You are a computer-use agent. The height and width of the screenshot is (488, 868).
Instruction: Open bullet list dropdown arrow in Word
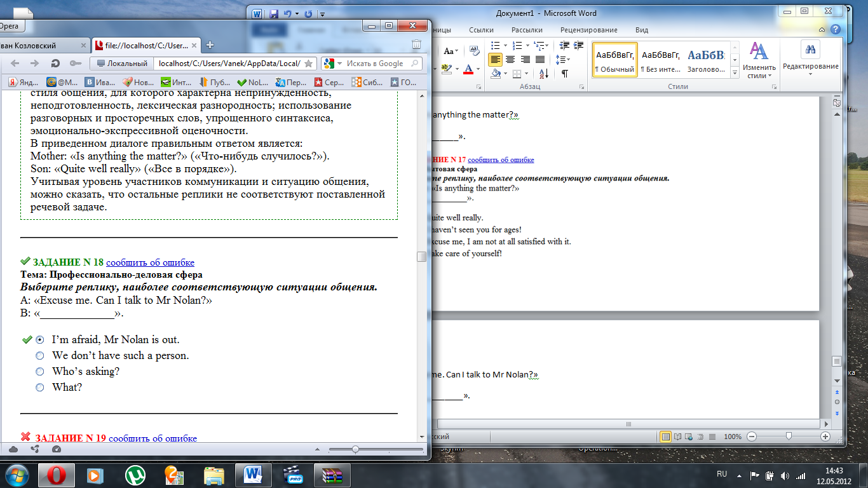pyautogui.click(x=506, y=45)
